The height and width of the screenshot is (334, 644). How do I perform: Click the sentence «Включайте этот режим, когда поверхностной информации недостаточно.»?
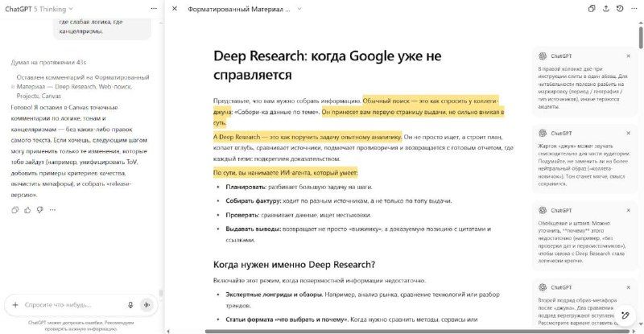[320, 281]
